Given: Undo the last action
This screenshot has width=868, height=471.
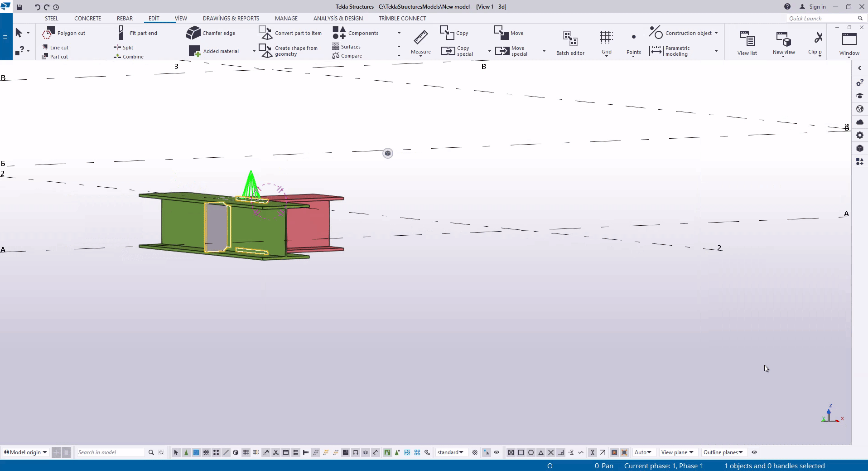Looking at the screenshot, I should (37, 7).
